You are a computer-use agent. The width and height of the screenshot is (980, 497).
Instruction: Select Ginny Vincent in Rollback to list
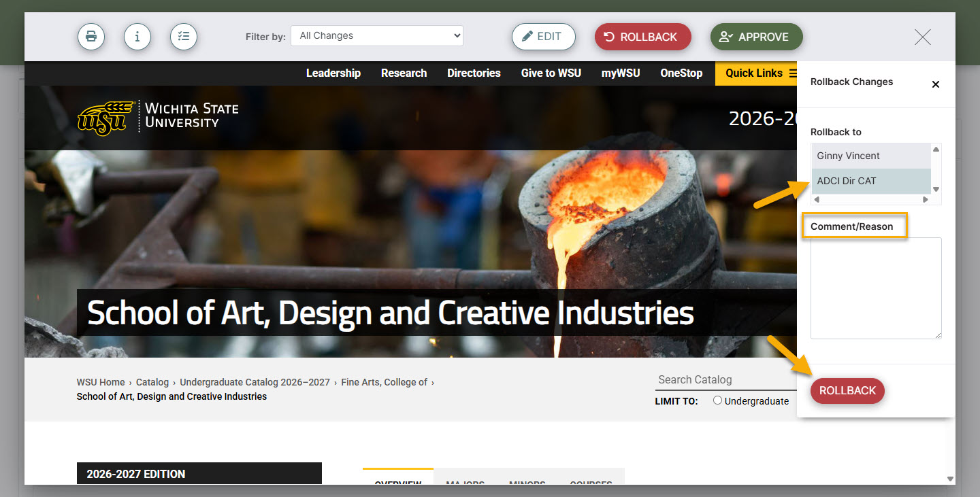pyautogui.click(x=871, y=156)
